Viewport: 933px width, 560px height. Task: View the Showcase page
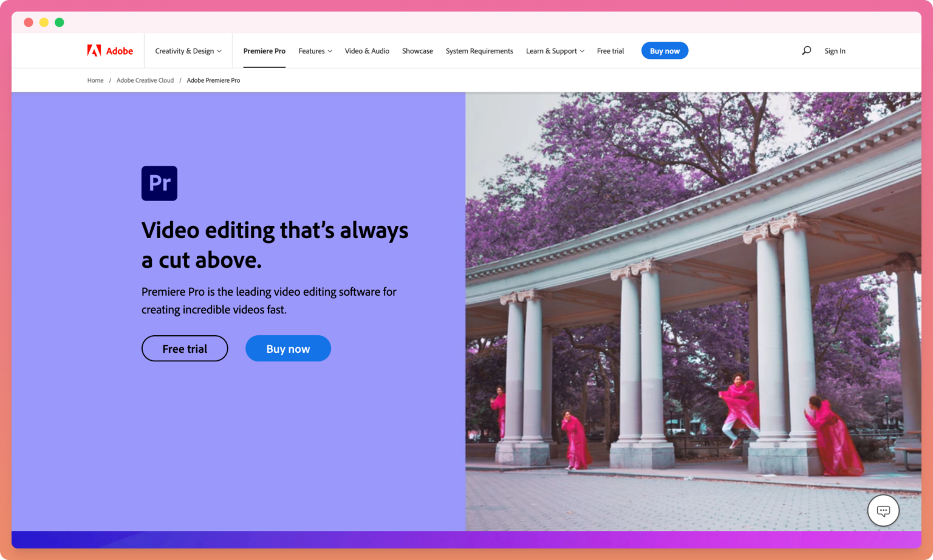click(417, 50)
